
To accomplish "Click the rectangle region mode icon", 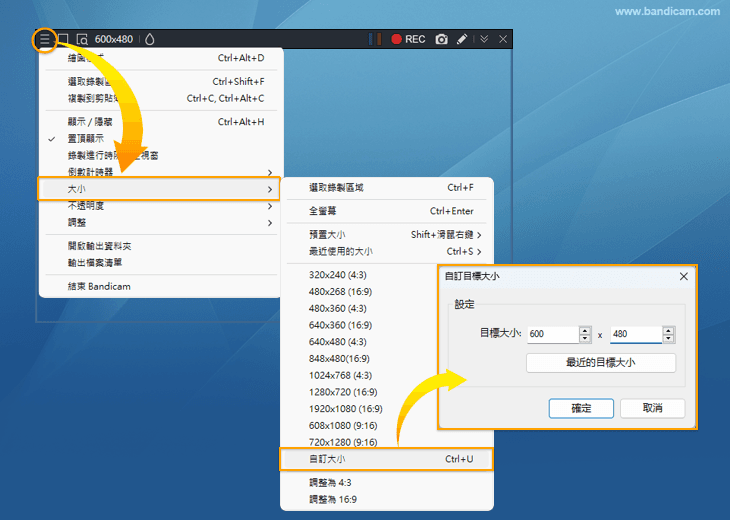I will [63, 39].
